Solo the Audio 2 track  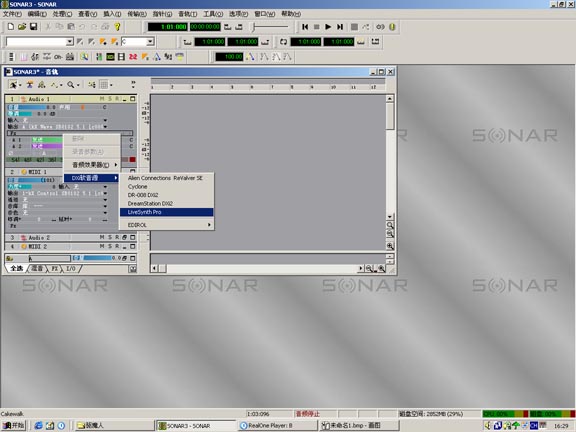coord(109,237)
